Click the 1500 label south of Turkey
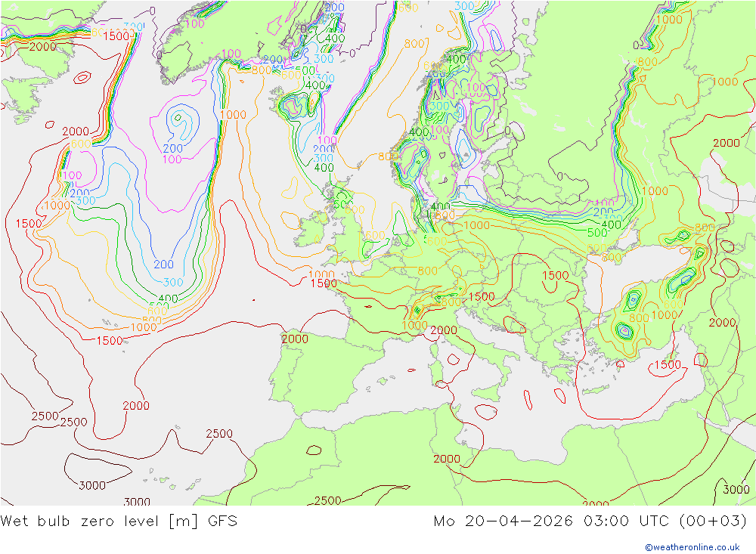The height and width of the screenshot is (554, 756). click(x=668, y=364)
